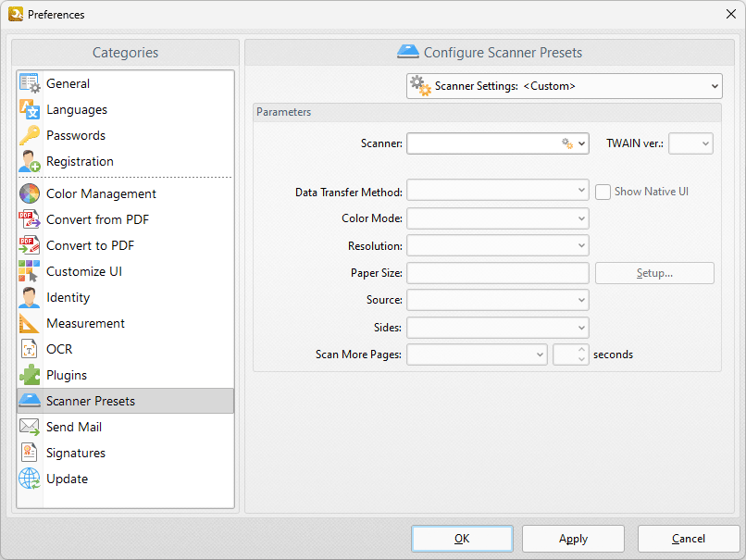Select the Registration category
Viewport: 746px width, 560px height.
126,161
